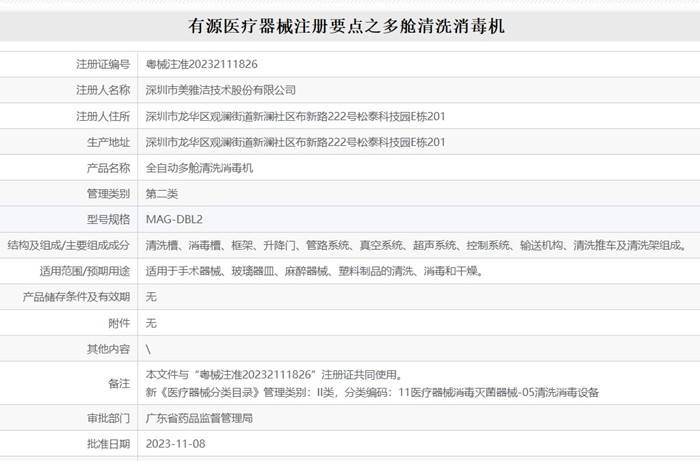The height and width of the screenshot is (461, 700).
Task: Click the 无 value in the 附件 row
Action: pos(151,323)
